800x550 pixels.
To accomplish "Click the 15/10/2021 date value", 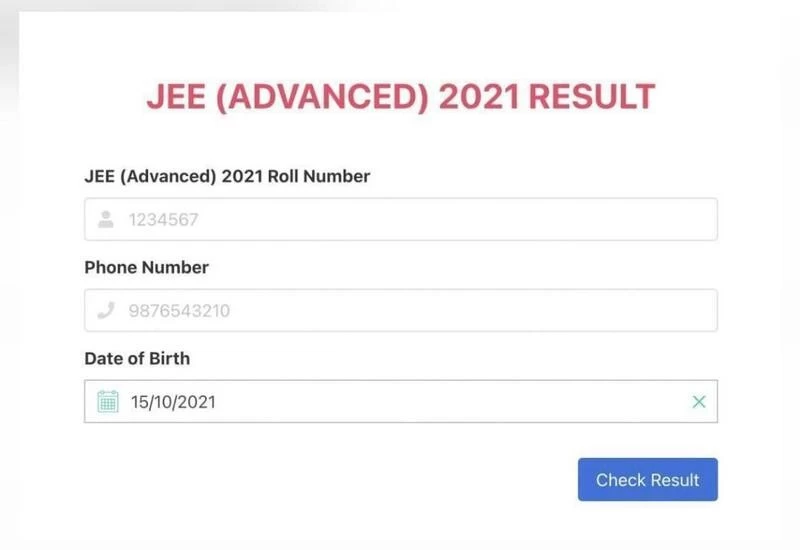I will pos(173,402).
